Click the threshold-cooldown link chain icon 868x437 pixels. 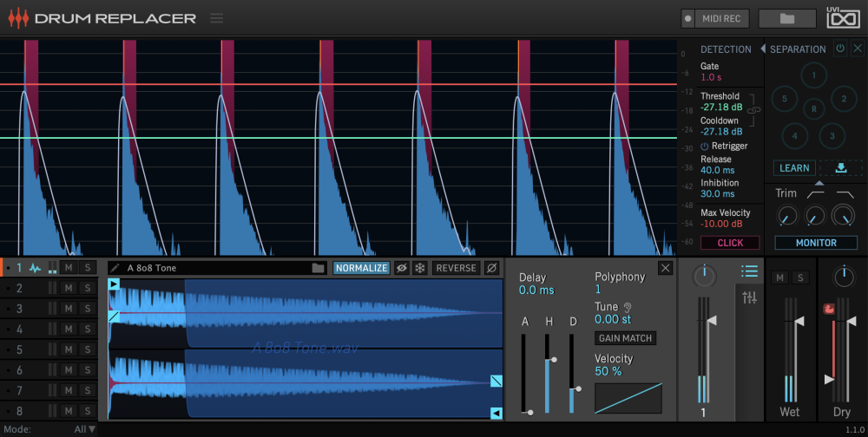click(x=753, y=110)
